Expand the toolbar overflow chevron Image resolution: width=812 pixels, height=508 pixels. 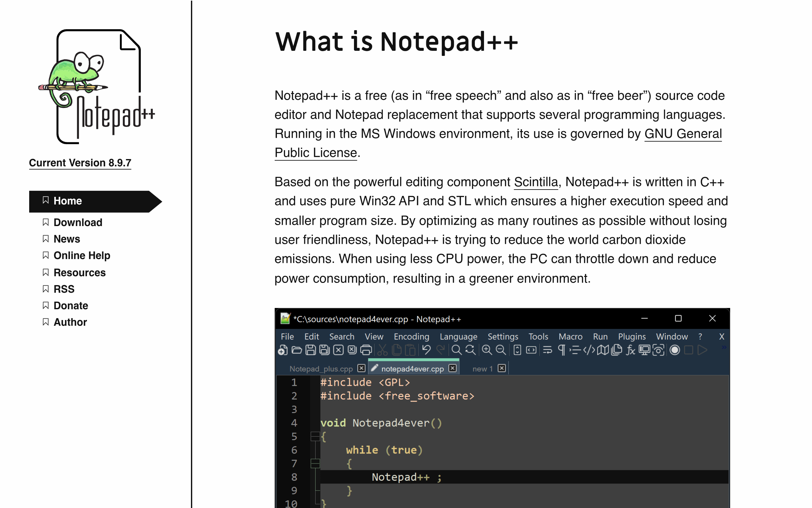point(724,347)
